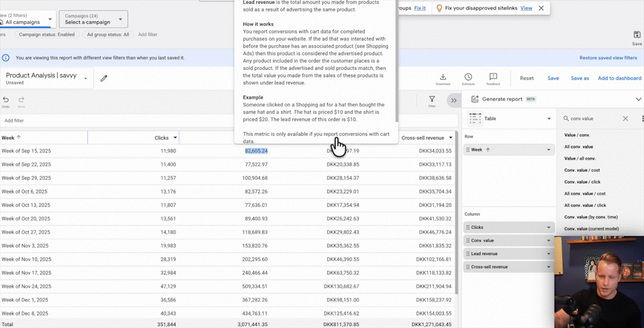Click the pencil icon to rename report

pos(104,79)
